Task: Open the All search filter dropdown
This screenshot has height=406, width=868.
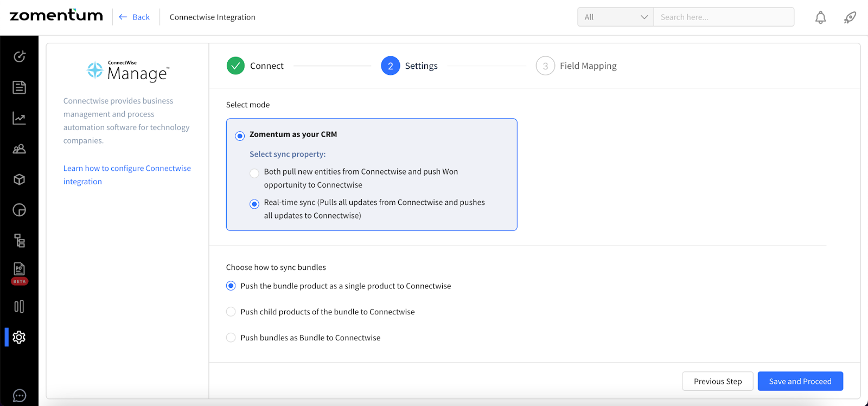Action: point(616,17)
